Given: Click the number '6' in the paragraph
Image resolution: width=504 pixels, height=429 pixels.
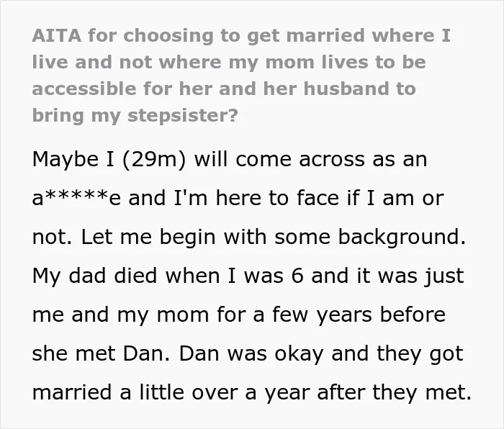Looking at the screenshot, I should [297, 276].
